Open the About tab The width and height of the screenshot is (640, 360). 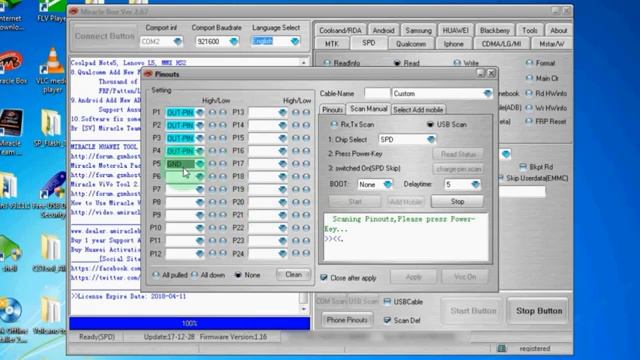click(x=558, y=30)
